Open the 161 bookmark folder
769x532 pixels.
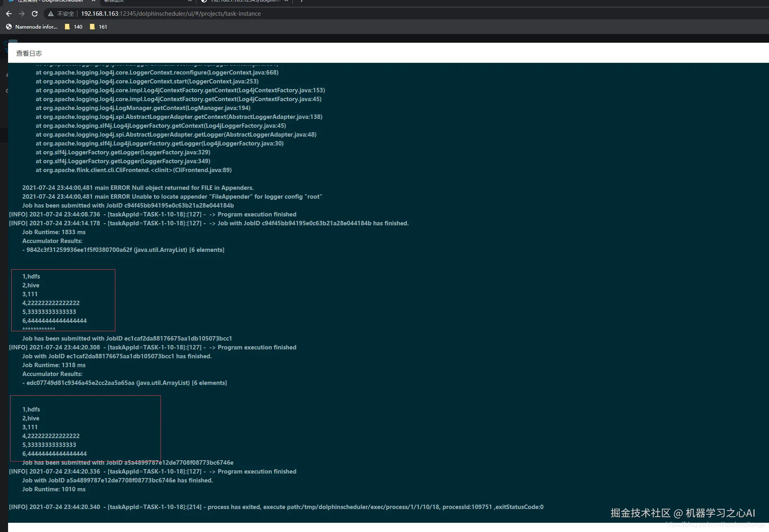pyautogui.click(x=98, y=27)
